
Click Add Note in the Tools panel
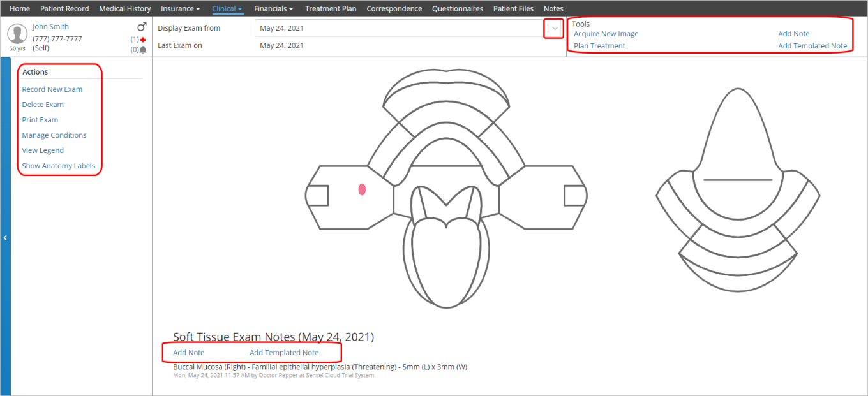click(794, 34)
